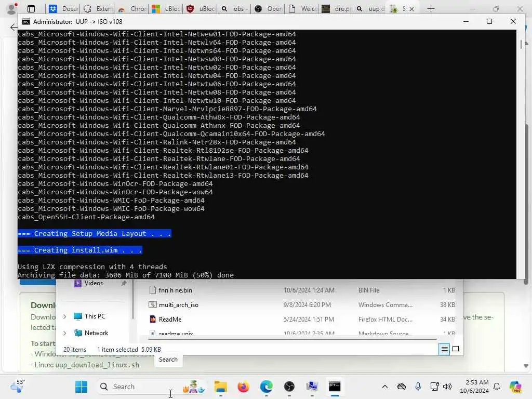Click the cloud sync tray icon
The width and height of the screenshot is (532, 399).
pos(402,387)
